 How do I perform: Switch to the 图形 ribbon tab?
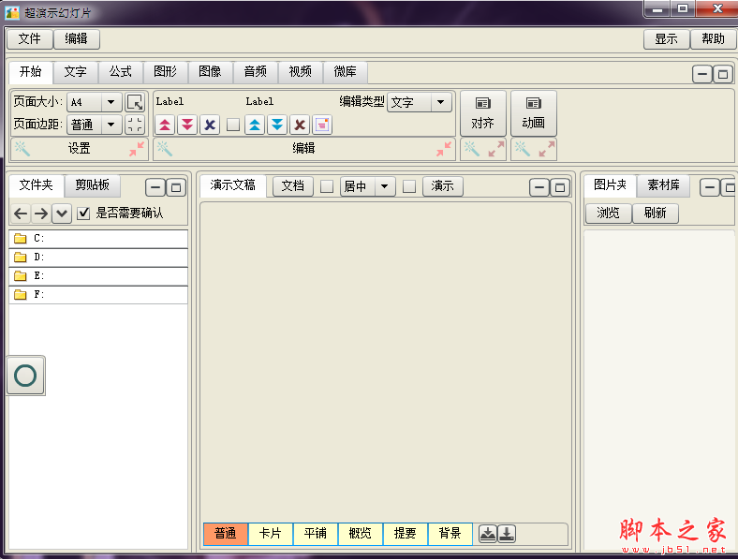click(166, 72)
